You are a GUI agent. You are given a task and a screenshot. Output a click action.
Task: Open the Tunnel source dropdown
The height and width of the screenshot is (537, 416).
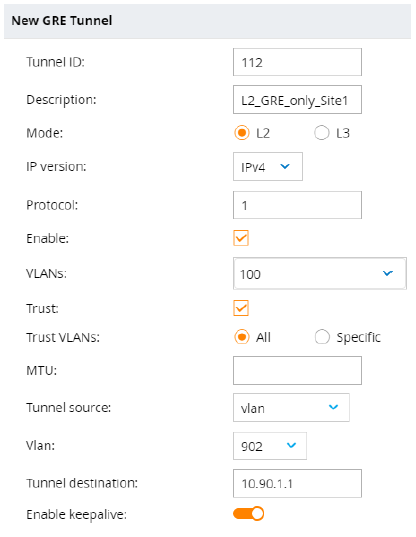(x=291, y=408)
